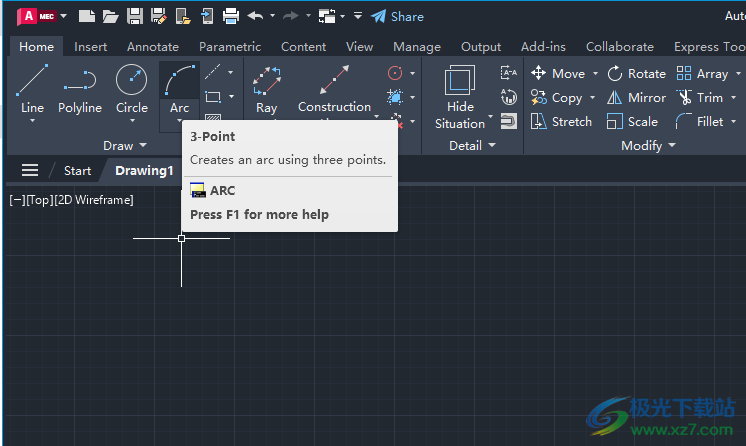Open the Manage ribbon tab
The height and width of the screenshot is (446, 746).
417,47
